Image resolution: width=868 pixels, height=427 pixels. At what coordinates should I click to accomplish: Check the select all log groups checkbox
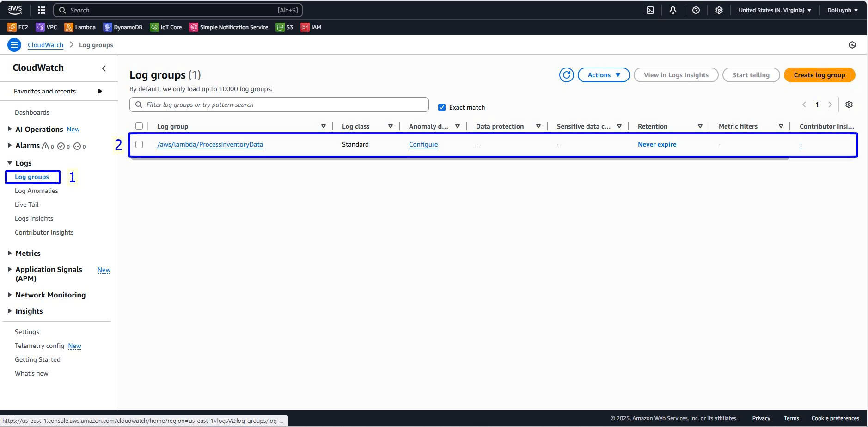[139, 126]
